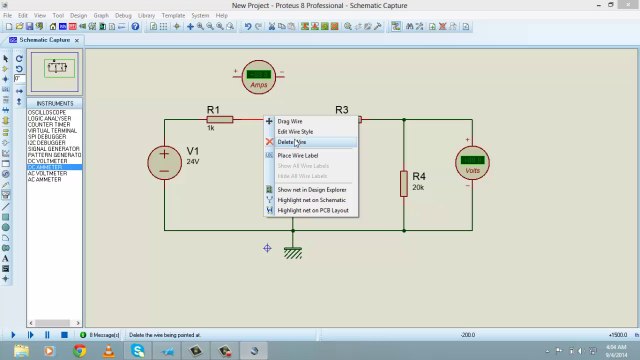640x360 pixels.
Task: Click the Copy to clipboard icon
Action: tap(282, 27)
